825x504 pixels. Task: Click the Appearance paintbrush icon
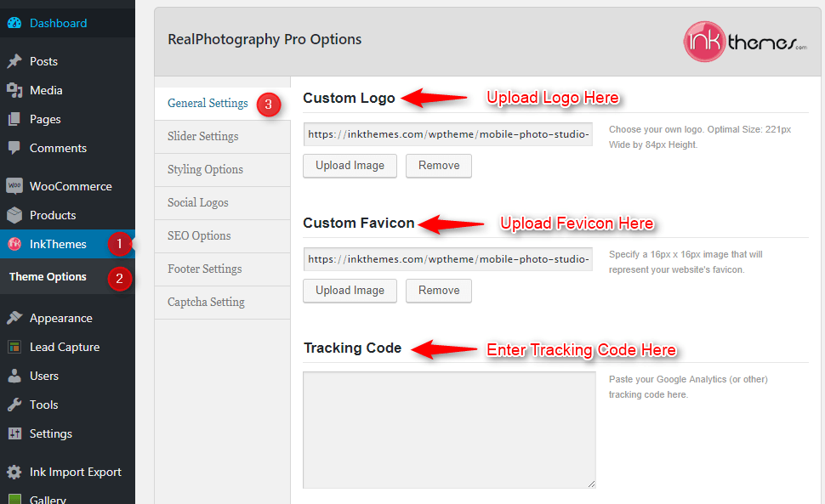pos(14,318)
